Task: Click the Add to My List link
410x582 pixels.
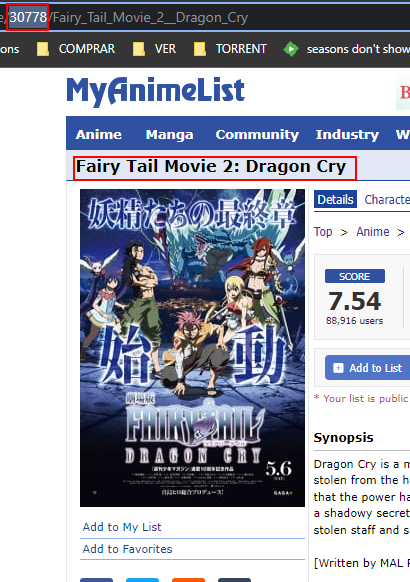Action: click(x=122, y=527)
